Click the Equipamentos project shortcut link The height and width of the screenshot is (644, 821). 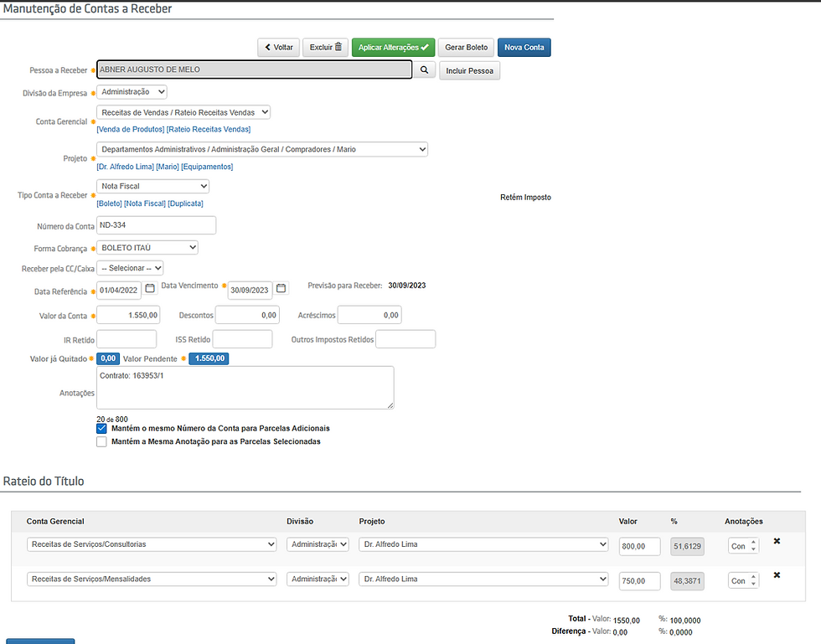click(x=207, y=167)
